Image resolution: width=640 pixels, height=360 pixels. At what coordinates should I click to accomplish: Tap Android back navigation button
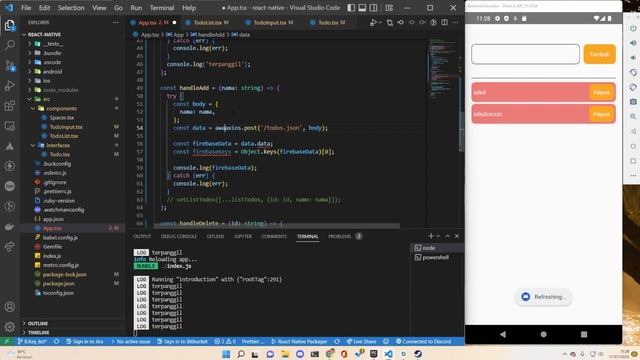pos(503,334)
